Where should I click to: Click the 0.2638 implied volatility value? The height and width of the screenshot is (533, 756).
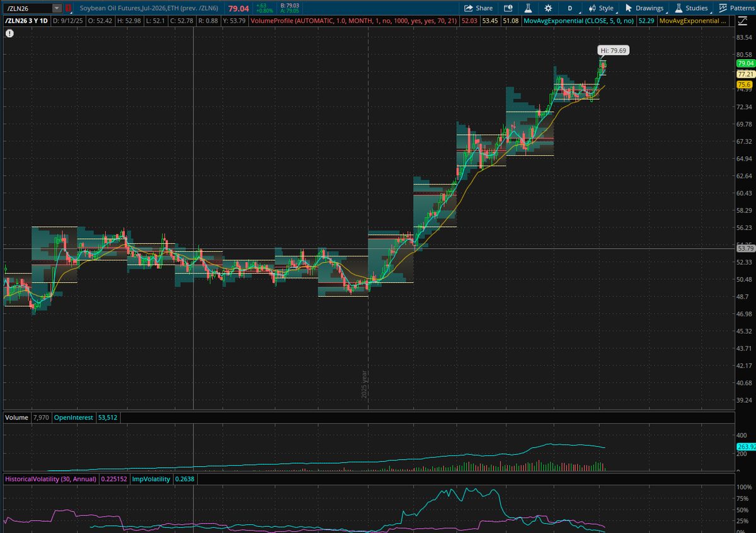coord(185,479)
